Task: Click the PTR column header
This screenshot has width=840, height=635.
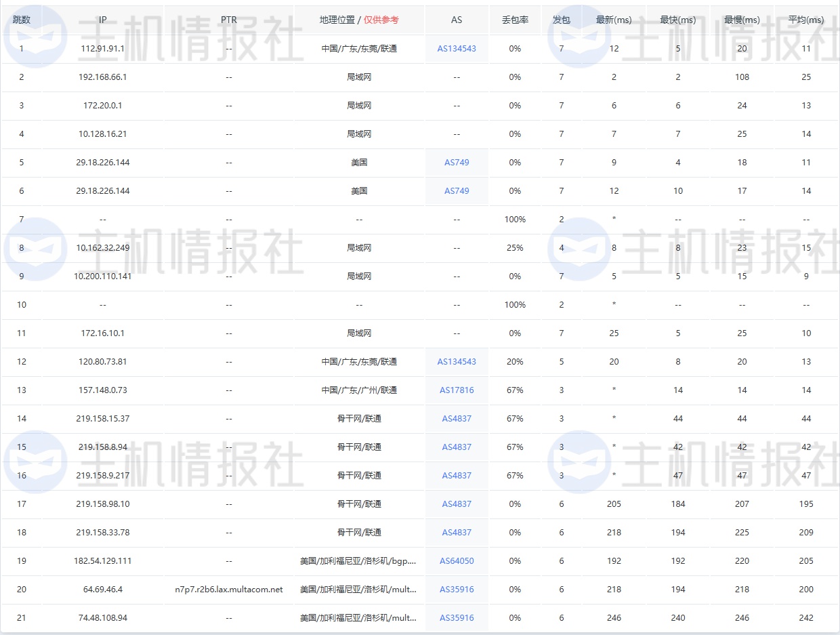Action: pyautogui.click(x=229, y=20)
